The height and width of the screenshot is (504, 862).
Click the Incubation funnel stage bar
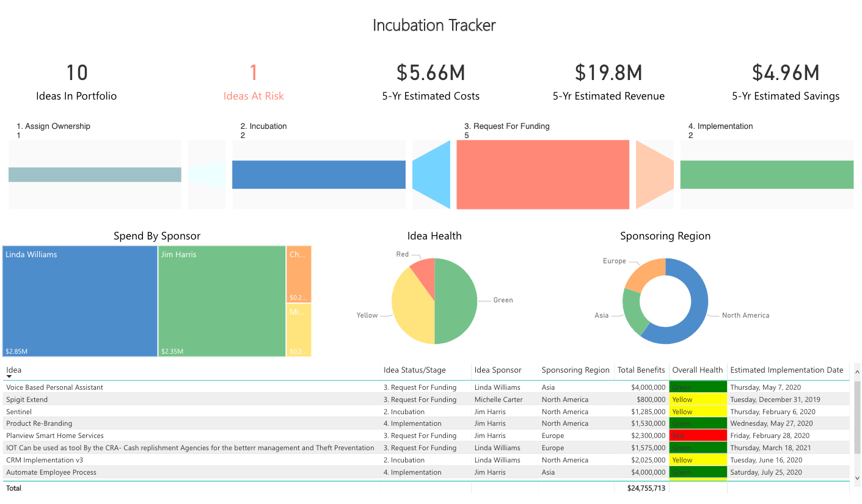[x=319, y=174]
